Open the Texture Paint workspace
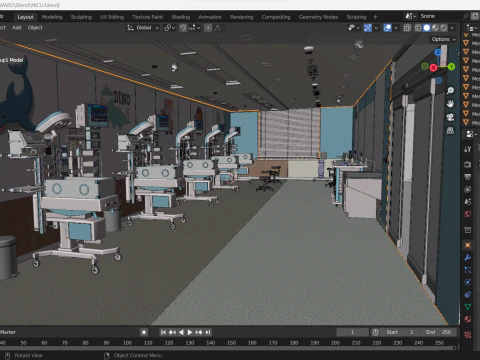The width and height of the screenshot is (480, 360). 147,17
